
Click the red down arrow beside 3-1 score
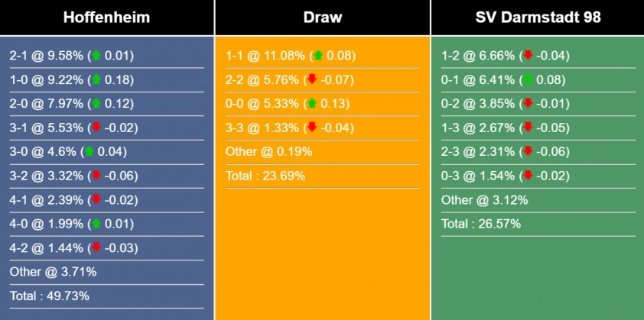[96, 128]
